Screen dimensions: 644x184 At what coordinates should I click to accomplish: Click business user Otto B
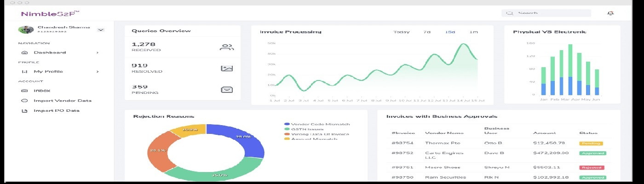493,143
